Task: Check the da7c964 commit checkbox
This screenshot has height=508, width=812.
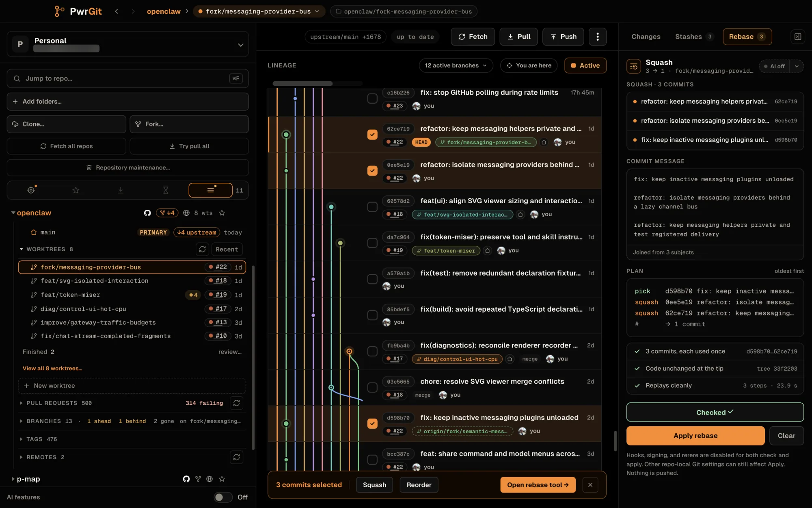Action: coord(372,243)
